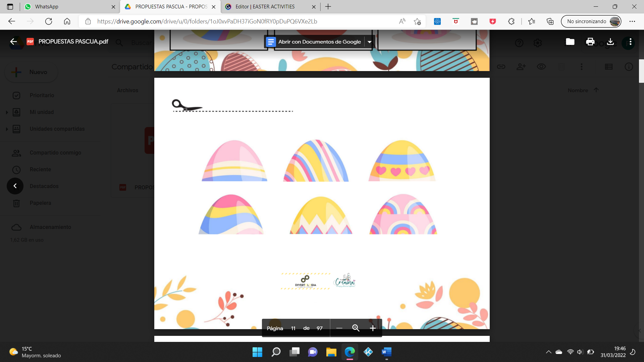
Task: Zoom in on the PDF page
Action: (372, 328)
